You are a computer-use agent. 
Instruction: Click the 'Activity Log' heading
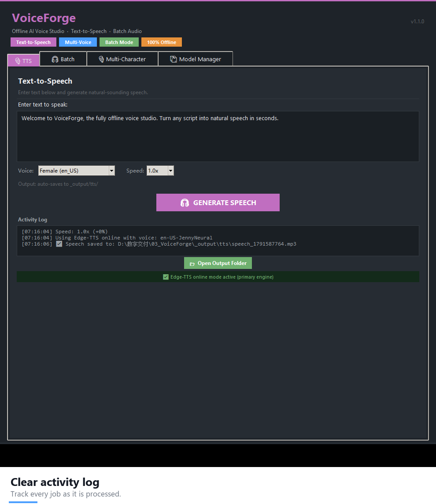click(x=33, y=220)
